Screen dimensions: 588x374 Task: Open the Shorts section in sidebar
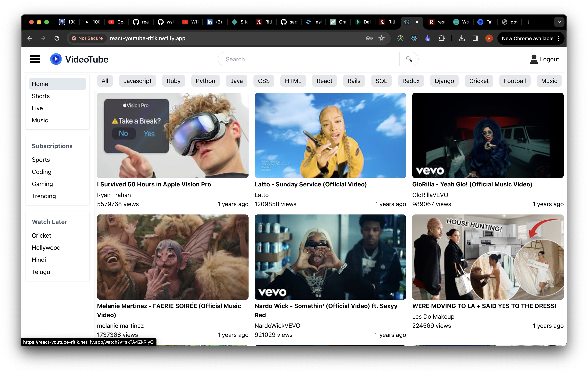click(41, 96)
